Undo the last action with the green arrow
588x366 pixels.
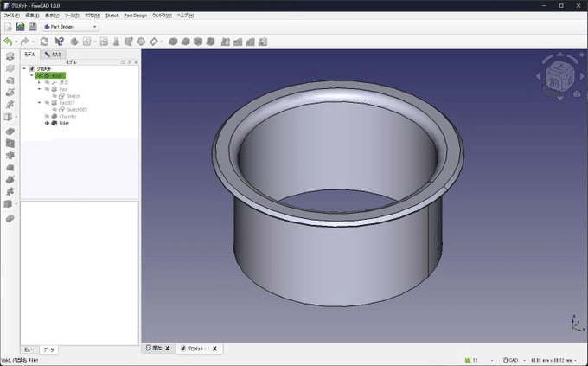[x=8, y=42]
